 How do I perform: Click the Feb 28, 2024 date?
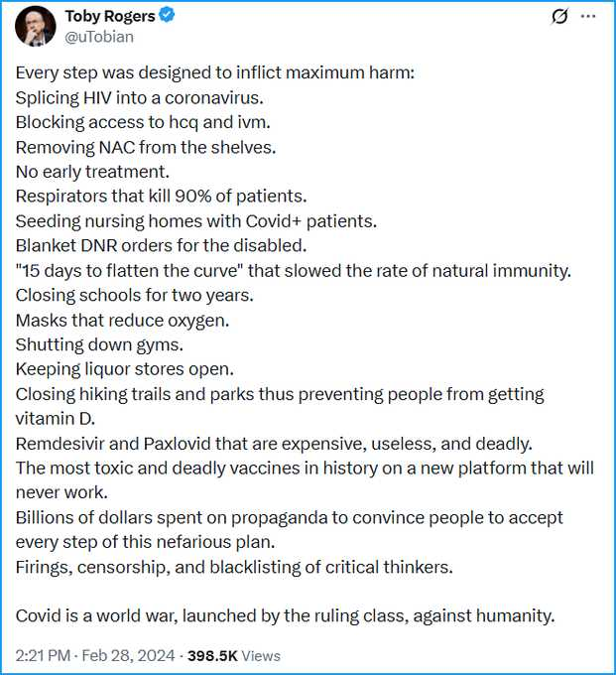128,655
